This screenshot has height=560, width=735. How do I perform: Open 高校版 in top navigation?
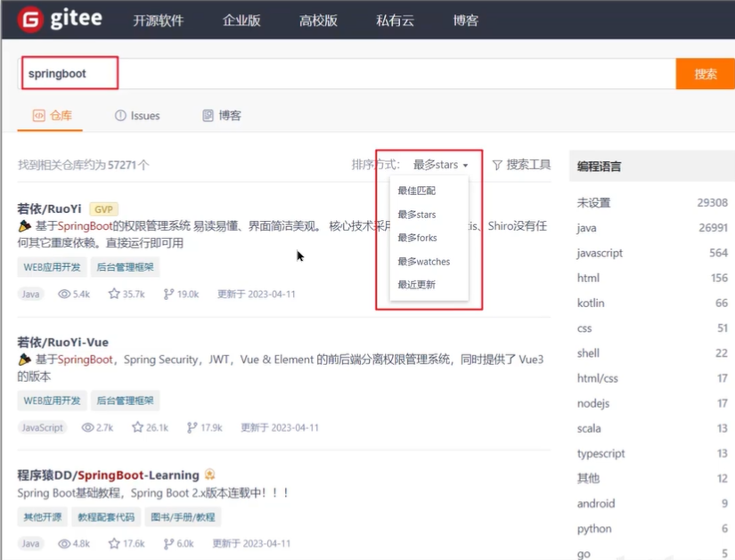pyautogui.click(x=318, y=20)
